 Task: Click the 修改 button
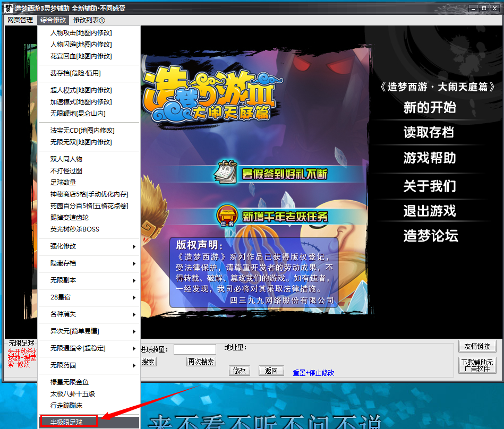(x=240, y=371)
